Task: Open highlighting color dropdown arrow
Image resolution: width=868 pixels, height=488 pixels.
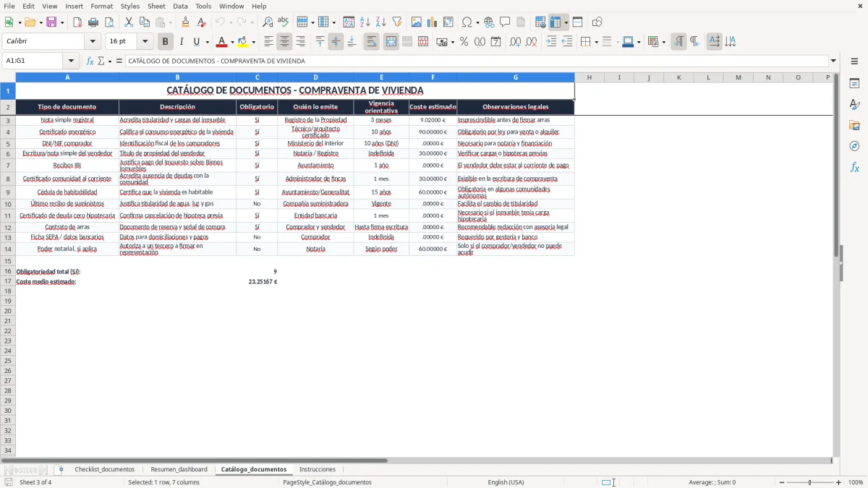Action: pos(253,42)
